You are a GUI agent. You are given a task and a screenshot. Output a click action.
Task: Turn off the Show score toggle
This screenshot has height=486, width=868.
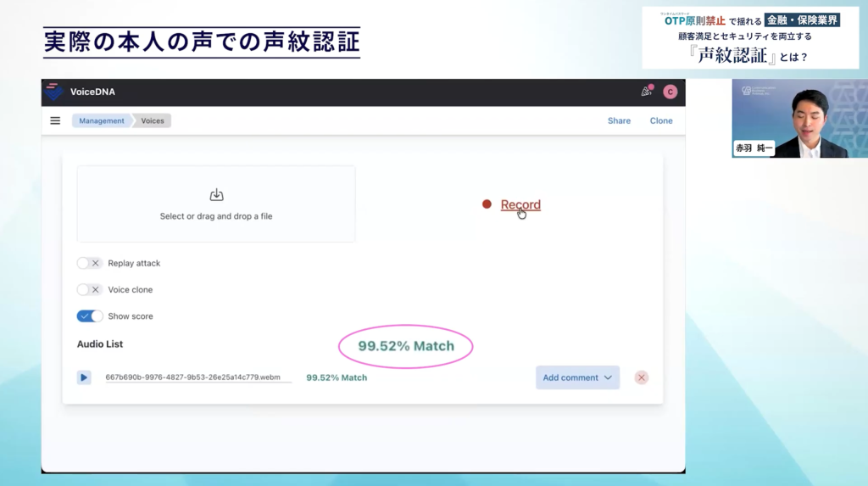(x=89, y=316)
